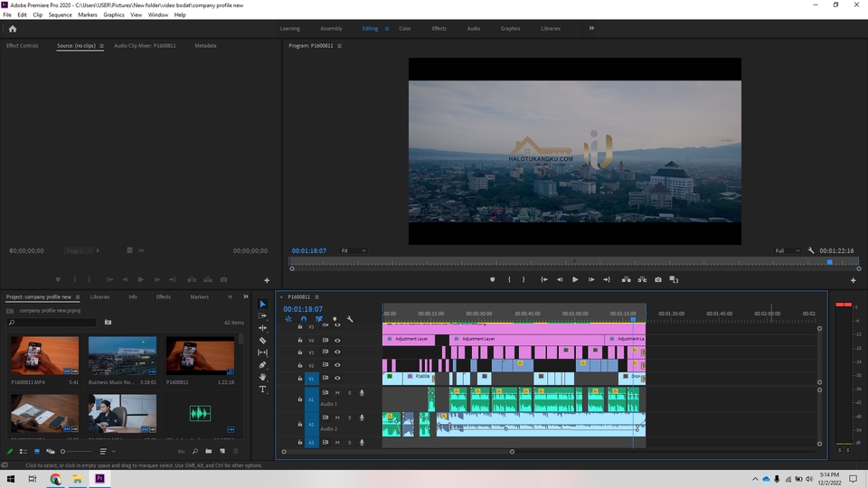
Task: Switch to Effect Controls tab
Action: (x=22, y=46)
